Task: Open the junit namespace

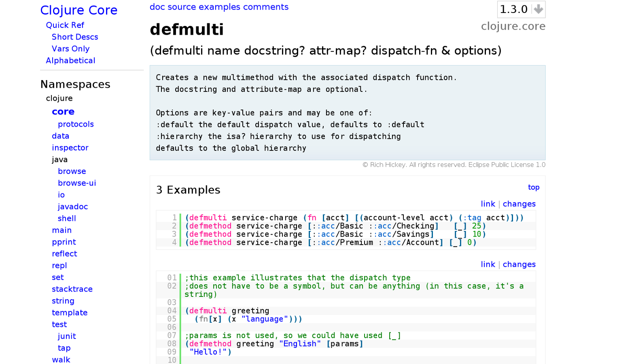Action: tap(67, 336)
